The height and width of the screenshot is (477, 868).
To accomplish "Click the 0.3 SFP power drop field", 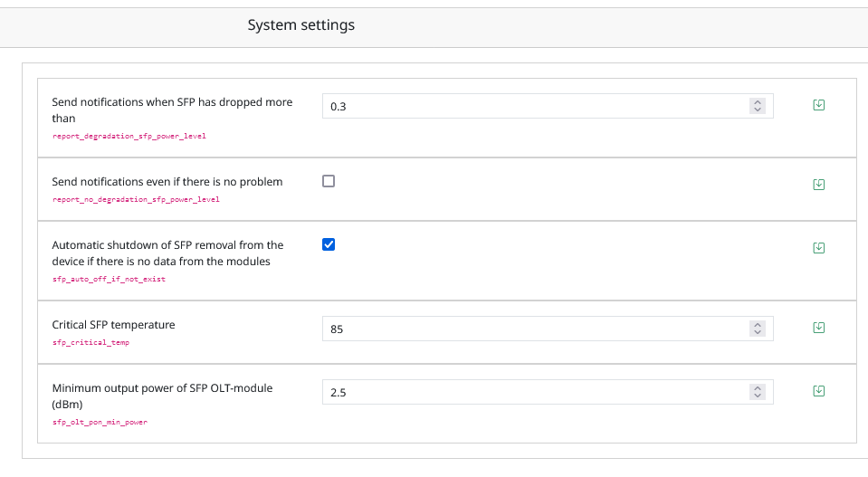I will [548, 106].
